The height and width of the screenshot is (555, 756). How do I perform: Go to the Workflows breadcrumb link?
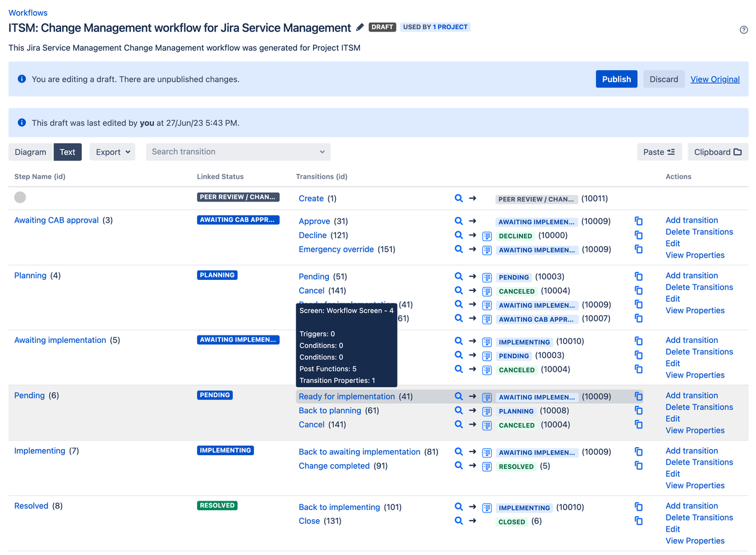28,12
